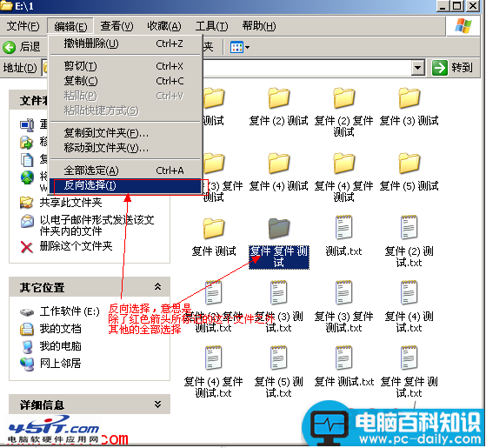Select the 复件 测试.txt file icon

coord(343,358)
